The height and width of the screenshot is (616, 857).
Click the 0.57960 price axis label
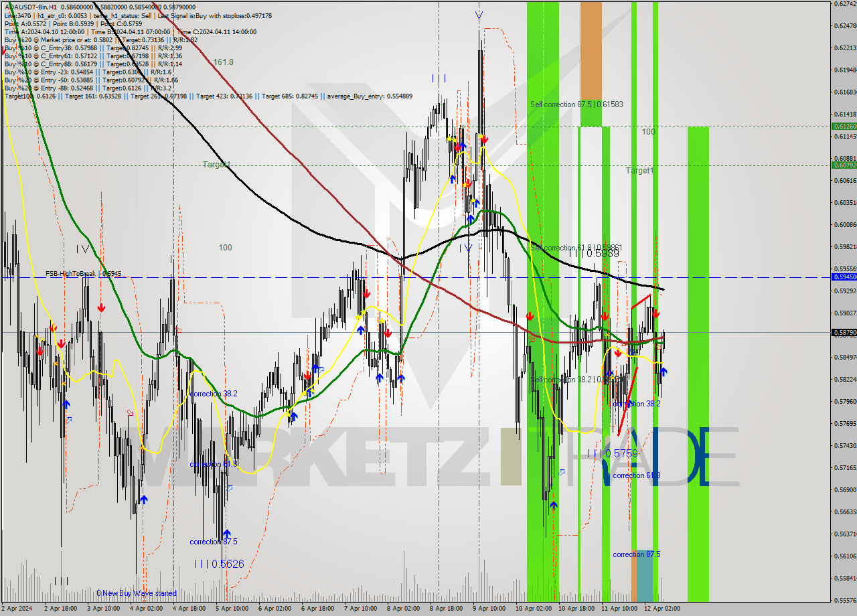[845, 402]
